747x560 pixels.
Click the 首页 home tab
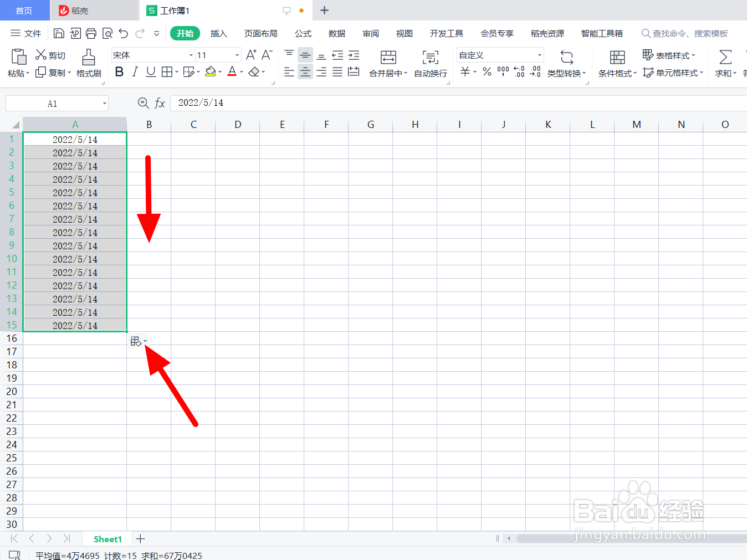point(24,11)
